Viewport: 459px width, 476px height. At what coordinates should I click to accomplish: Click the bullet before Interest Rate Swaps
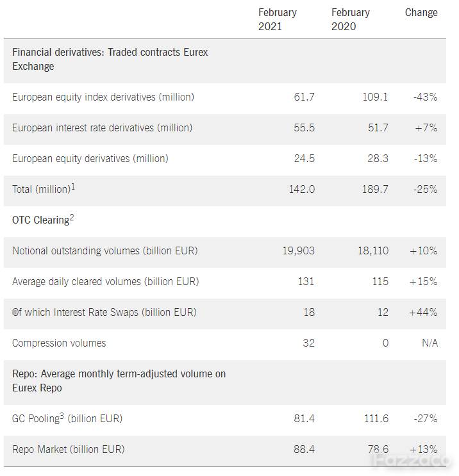tap(15, 312)
